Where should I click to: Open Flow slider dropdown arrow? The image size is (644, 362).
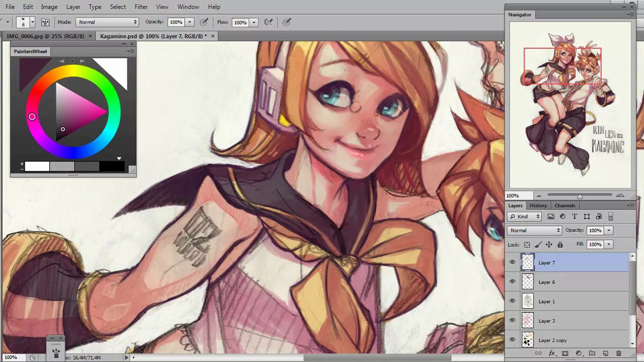point(254,22)
